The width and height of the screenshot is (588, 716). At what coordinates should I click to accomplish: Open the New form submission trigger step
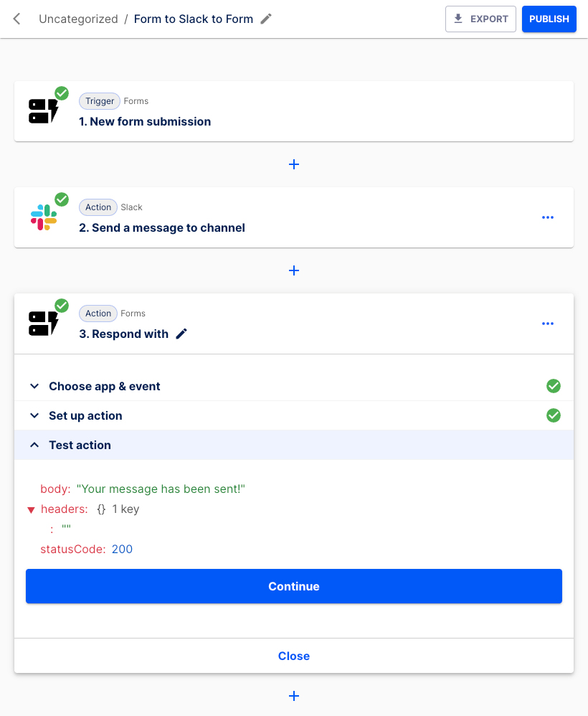pos(145,122)
